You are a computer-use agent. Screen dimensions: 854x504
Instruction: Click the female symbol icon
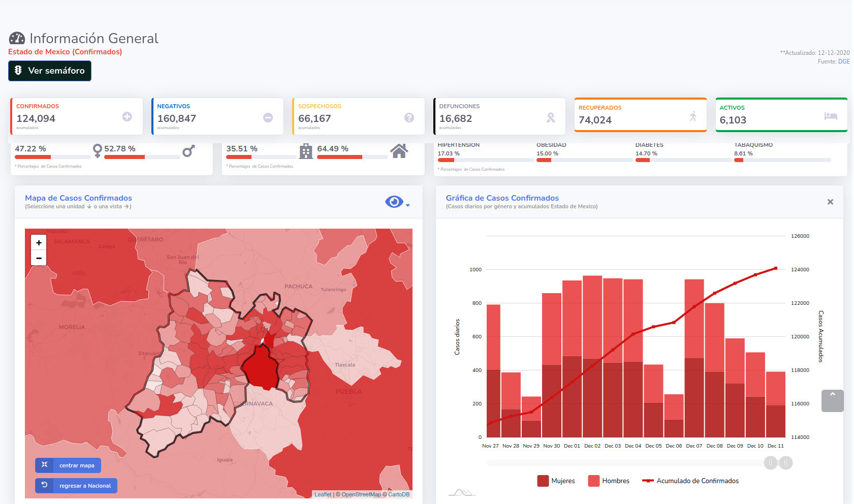click(x=98, y=150)
